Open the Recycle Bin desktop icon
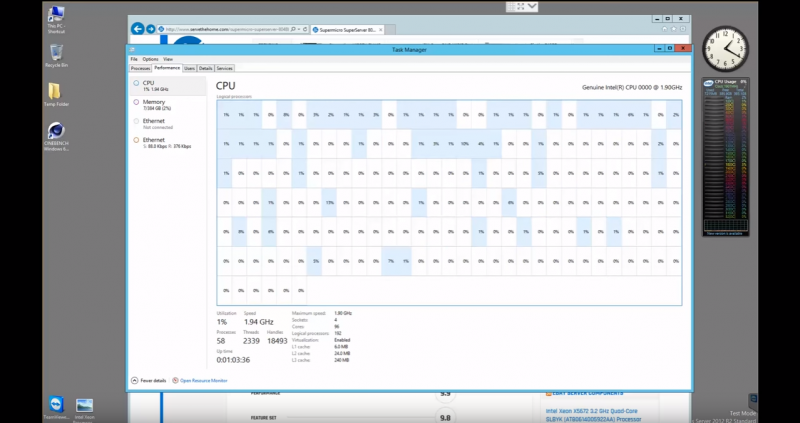The width and height of the screenshot is (800, 423). tap(56, 56)
